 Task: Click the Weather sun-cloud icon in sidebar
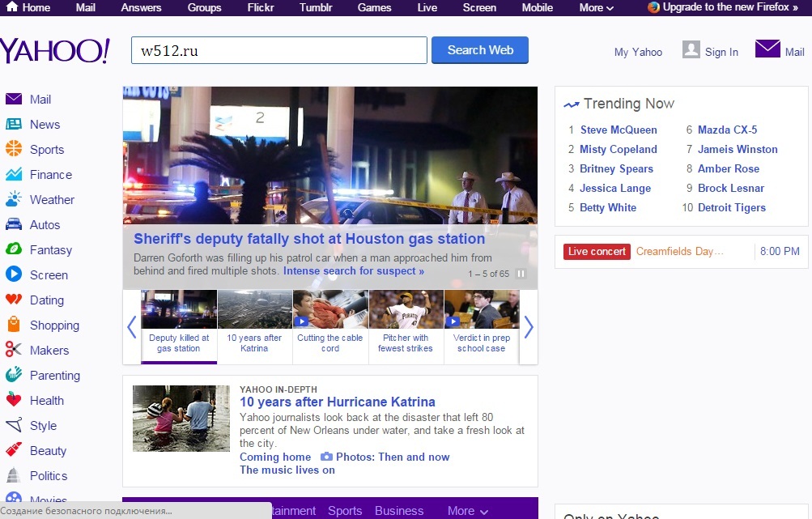[x=14, y=199]
